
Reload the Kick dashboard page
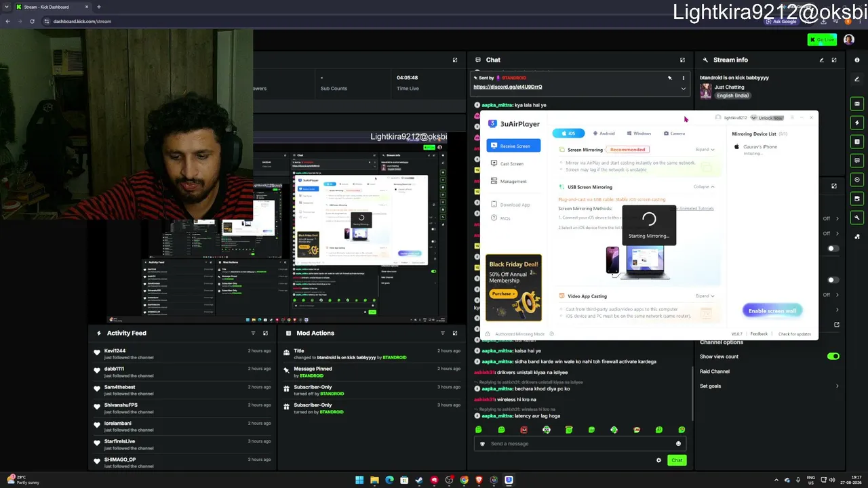32,21
